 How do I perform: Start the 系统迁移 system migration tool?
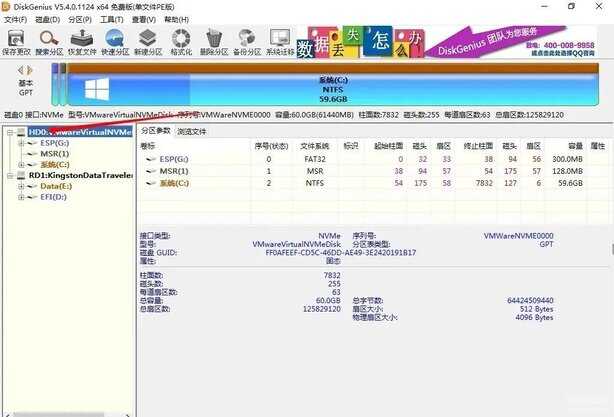point(279,41)
